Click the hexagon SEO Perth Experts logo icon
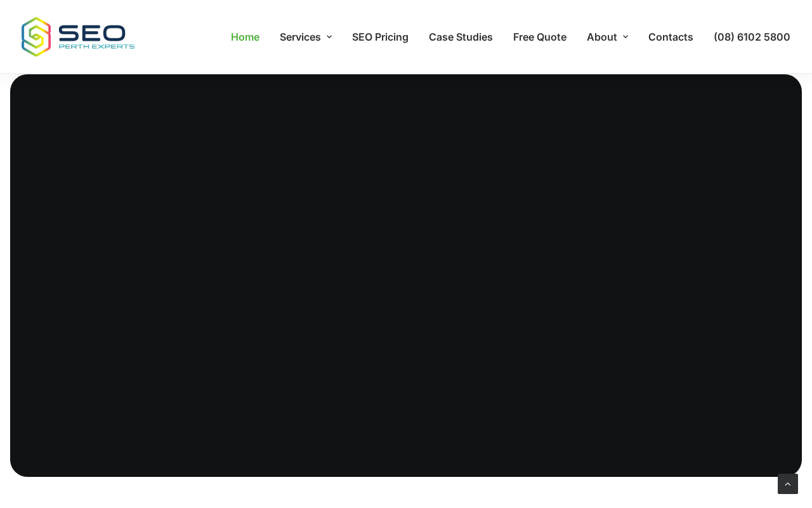Viewport: 812px width, 508px height. pyautogui.click(x=36, y=37)
